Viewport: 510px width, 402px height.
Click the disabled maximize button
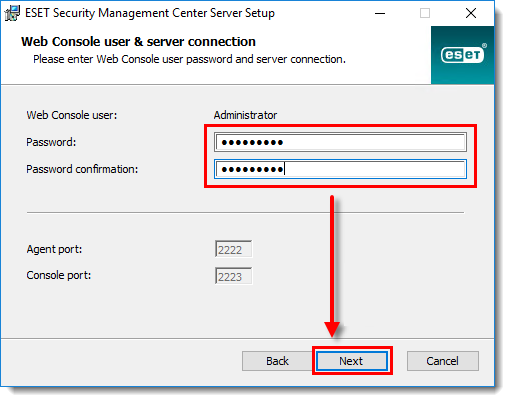[x=425, y=13]
